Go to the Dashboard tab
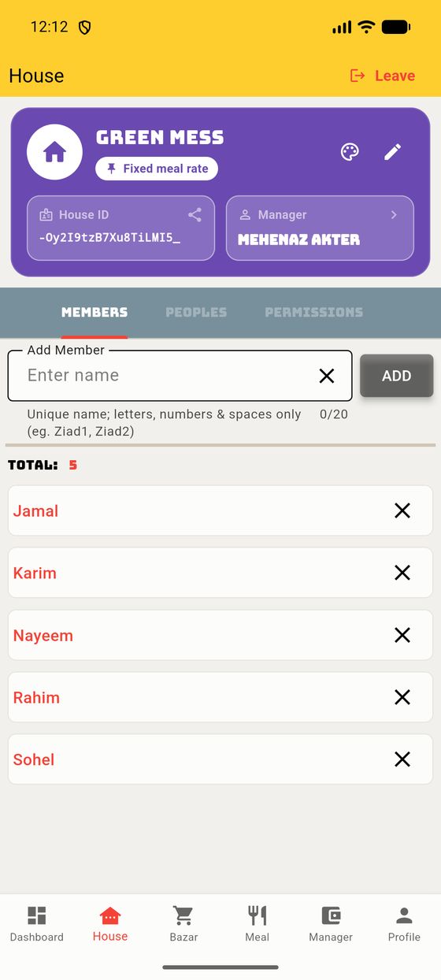Image resolution: width=441 pixels, height=980 pixels. (37, 923)
